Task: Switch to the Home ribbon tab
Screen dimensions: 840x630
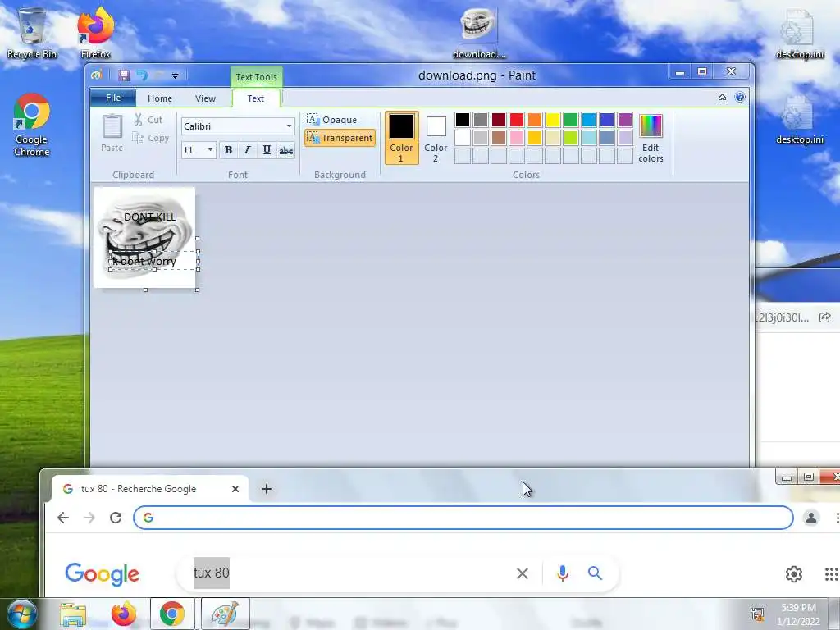Action: (x=160, y=98)
